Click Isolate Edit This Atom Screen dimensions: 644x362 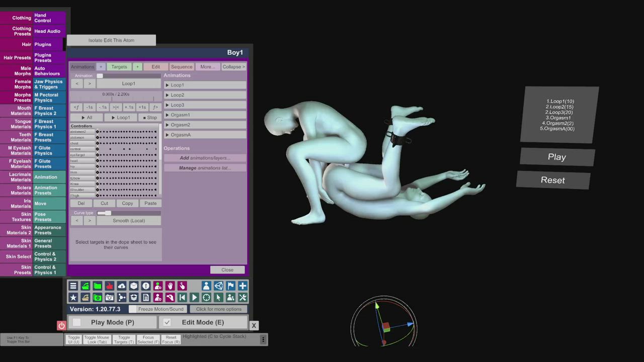click(111, 40)
